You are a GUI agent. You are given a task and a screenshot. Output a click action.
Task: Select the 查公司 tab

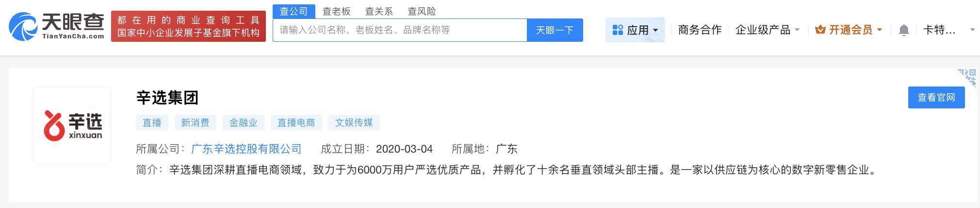(x=294, y=11)
